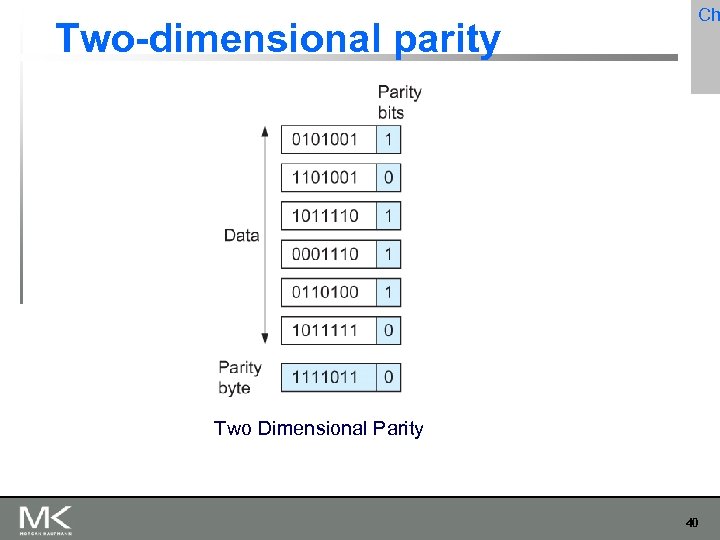720x540 pixels.
Task: Select the data row 0110100
Action: [x=329, y=292]
